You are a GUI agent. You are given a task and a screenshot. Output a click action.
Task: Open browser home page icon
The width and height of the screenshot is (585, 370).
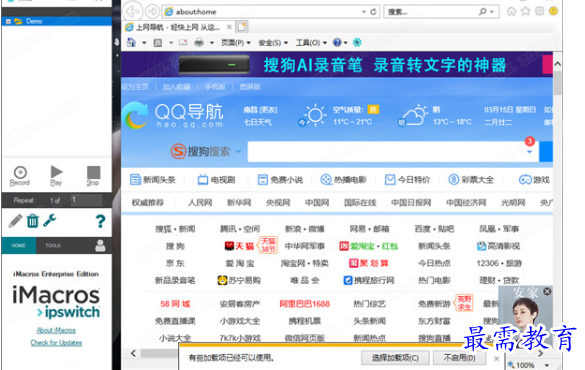(x=512, y=11)
